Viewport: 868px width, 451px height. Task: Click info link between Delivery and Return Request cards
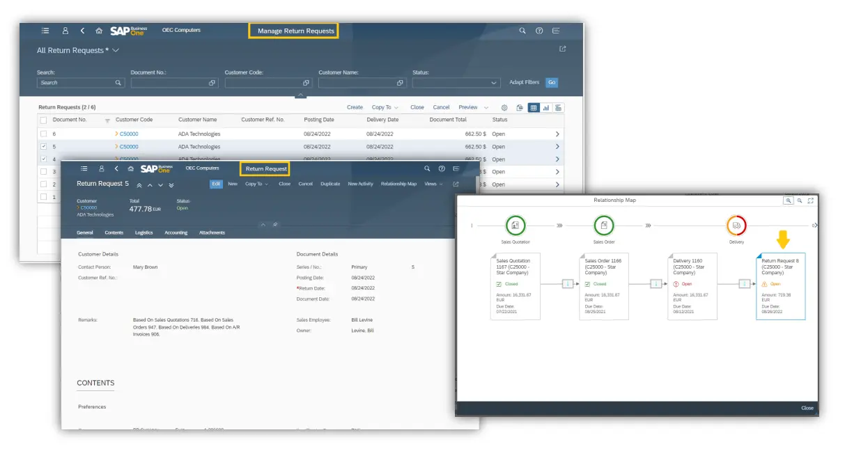click(x=745, y=284)
